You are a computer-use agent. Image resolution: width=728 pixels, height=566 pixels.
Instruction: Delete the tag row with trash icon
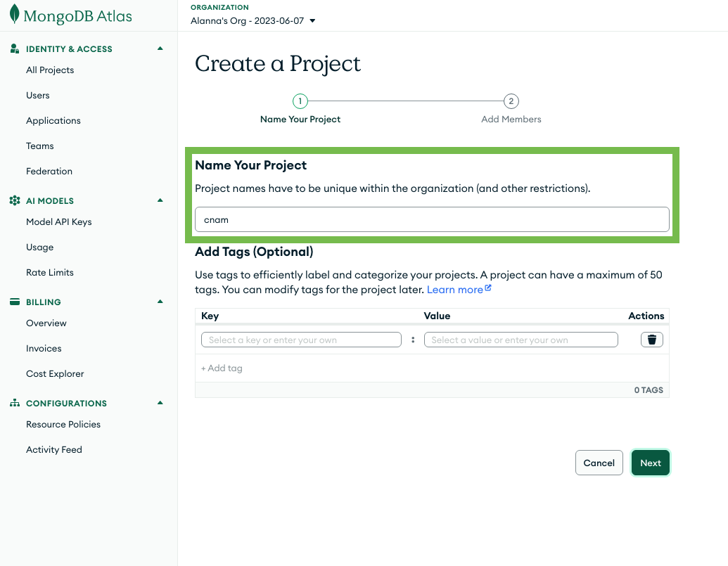tap(651, 340)
